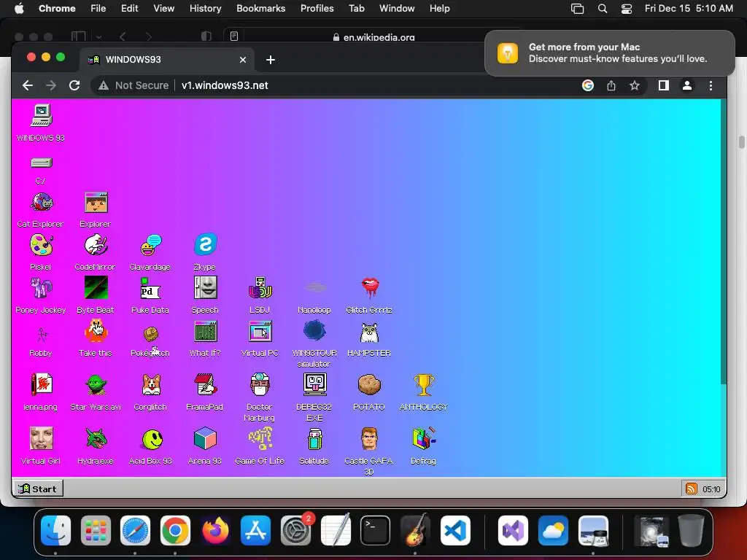
Task: Open Doctor Marburg icon
Action: pos(260,384)
